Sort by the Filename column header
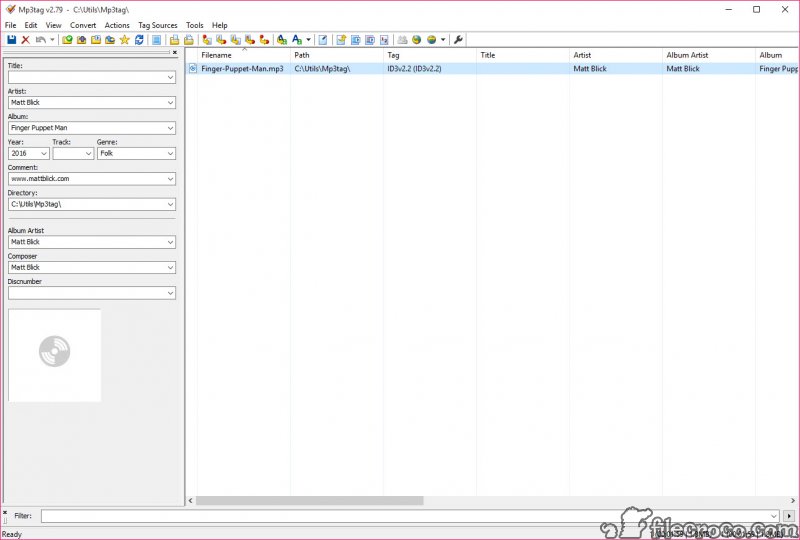This screenshot has height=540, width=800. (x=243, y=55)
